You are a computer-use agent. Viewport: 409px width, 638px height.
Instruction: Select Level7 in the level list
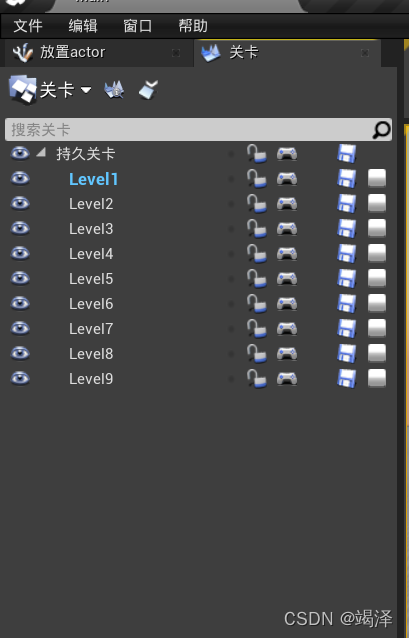pos(91,329)
